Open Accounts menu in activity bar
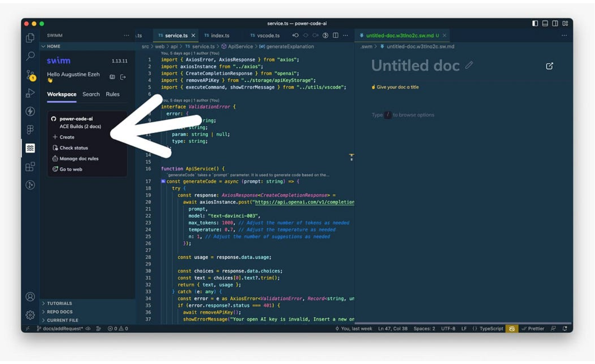 (x=30, y=297)
